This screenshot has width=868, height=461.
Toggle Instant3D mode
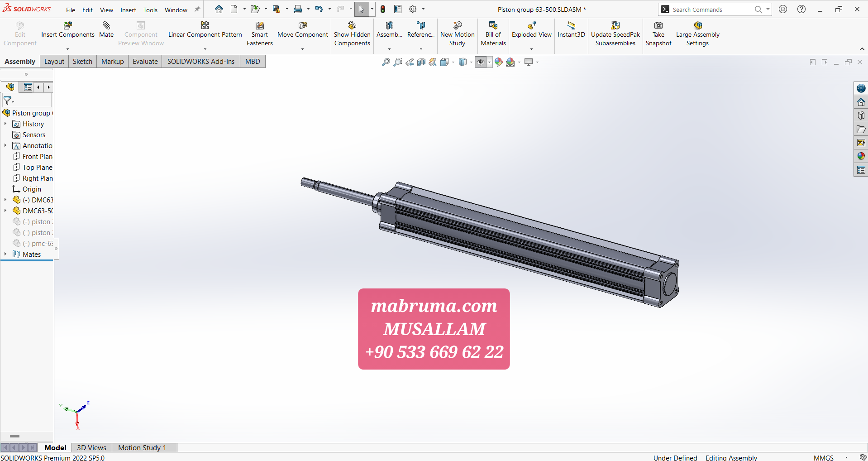click(571, 30)
